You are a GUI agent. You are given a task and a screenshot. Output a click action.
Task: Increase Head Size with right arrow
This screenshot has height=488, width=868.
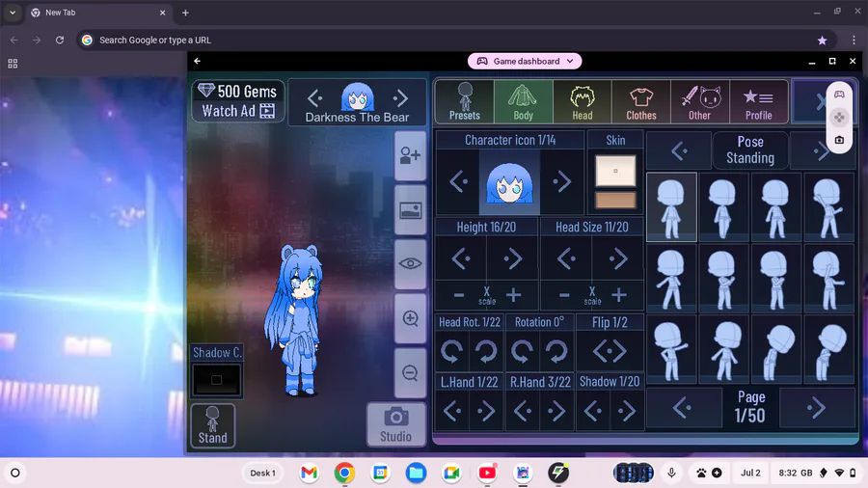[x=618, y=258]
